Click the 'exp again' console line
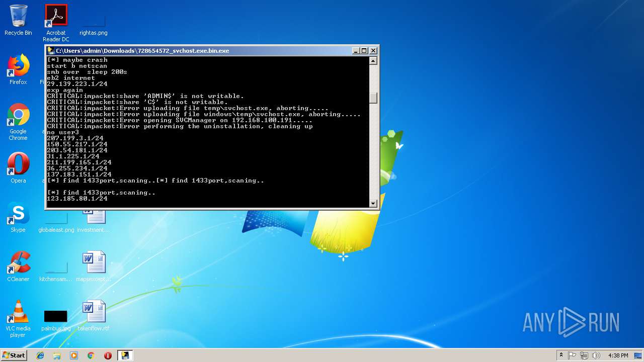The image size is (644, 362). click(65, 90)
